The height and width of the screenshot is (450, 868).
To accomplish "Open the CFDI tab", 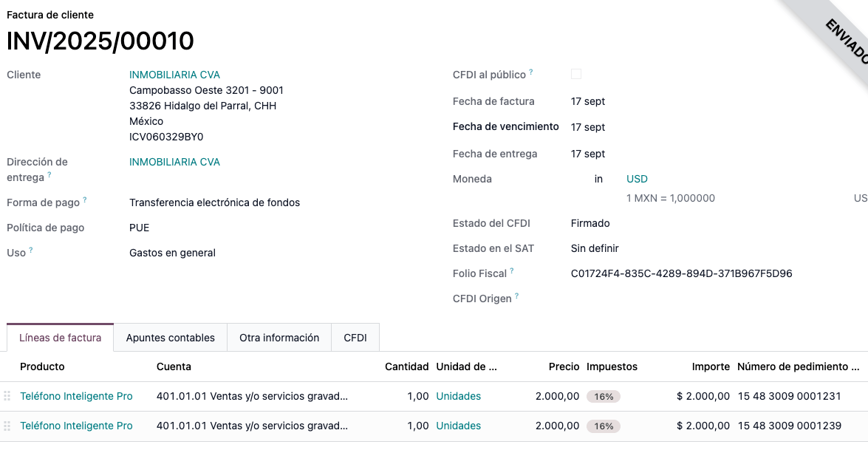I will click(355, 338).
